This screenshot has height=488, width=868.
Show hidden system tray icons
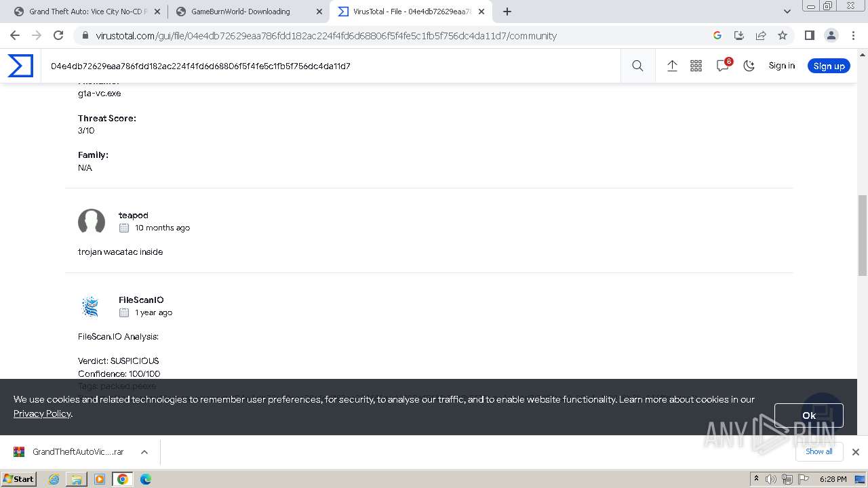pos(756,479)
